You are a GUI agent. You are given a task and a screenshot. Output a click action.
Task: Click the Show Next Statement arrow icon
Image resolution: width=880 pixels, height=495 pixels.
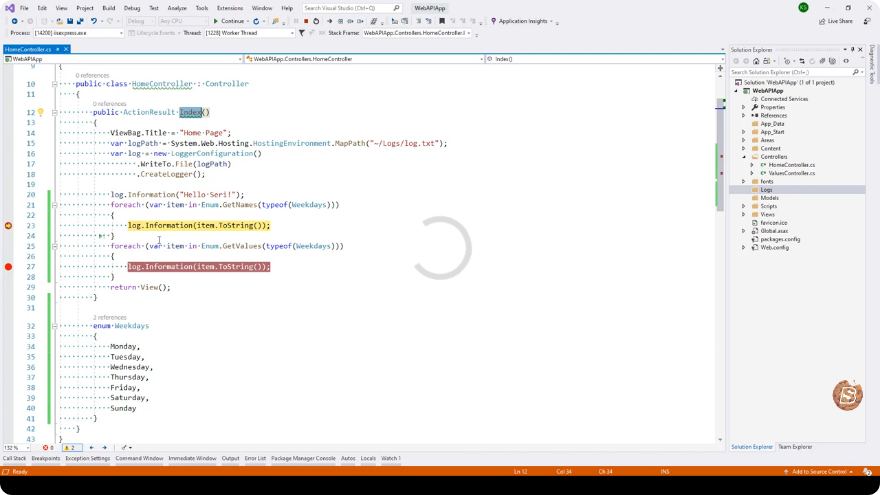(x=329, y=21)
